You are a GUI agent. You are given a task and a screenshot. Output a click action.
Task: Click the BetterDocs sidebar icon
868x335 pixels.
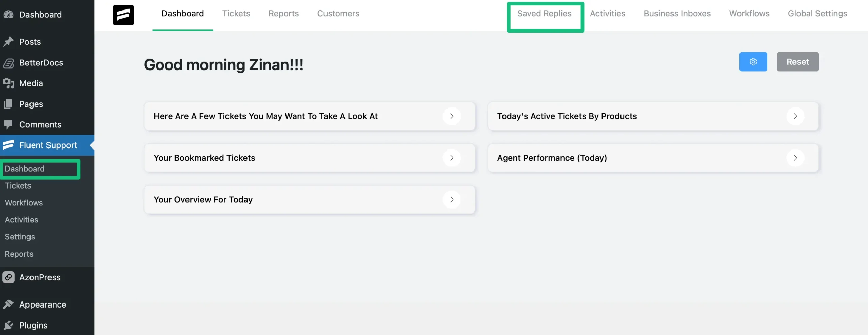click(x=8, y=63)
